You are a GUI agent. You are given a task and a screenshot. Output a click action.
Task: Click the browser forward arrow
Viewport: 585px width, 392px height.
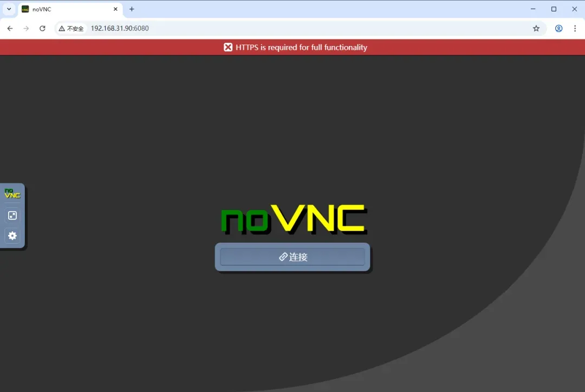click(26, 28)
